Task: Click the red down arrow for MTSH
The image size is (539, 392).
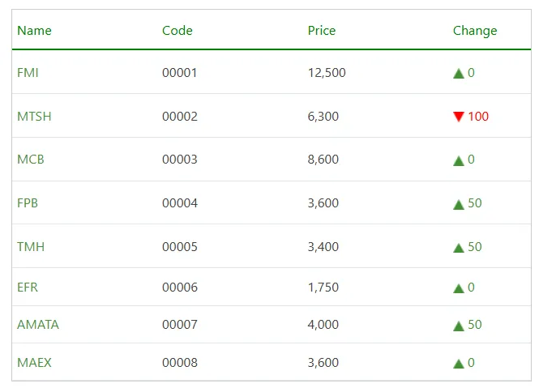Action: 459,117
